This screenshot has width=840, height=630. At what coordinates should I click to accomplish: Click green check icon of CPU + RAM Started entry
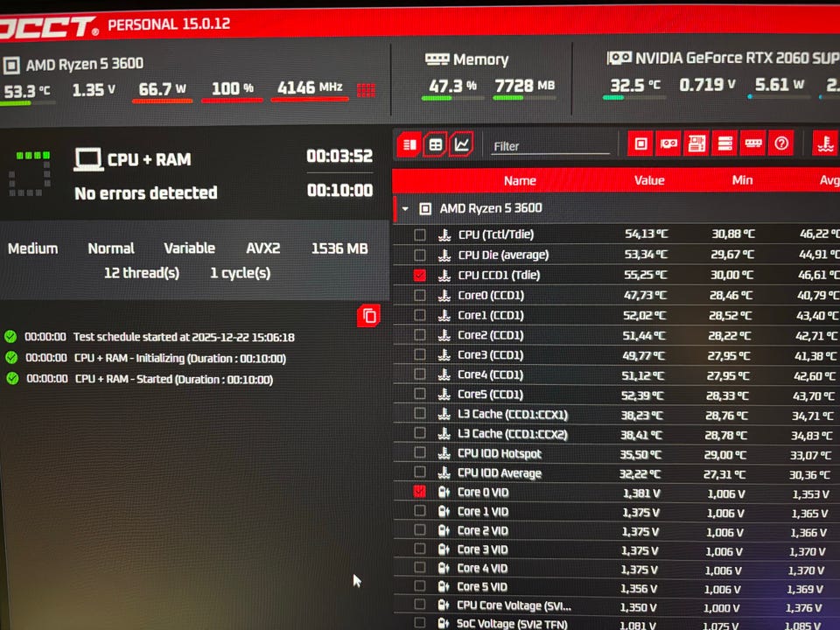pos(12,378)
